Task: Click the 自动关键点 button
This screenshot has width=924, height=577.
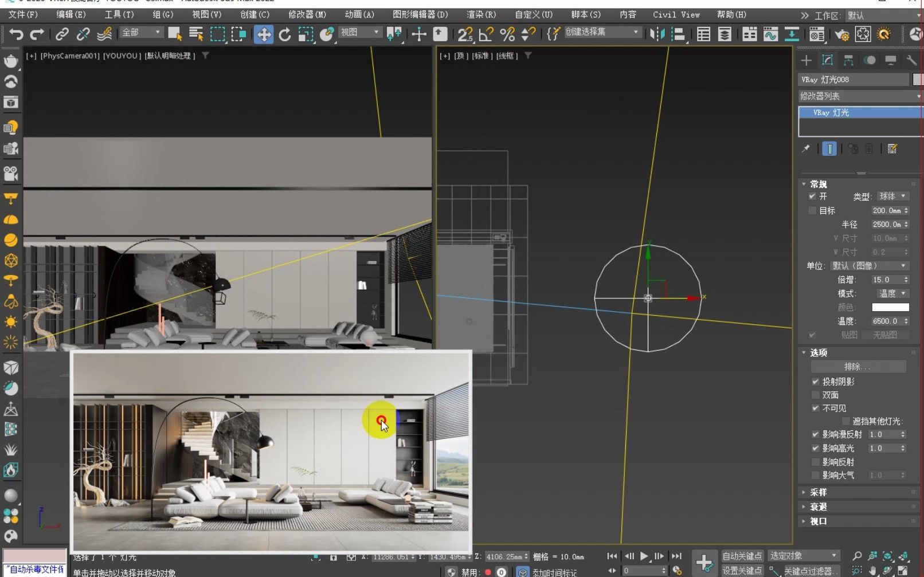Action: 742,556
